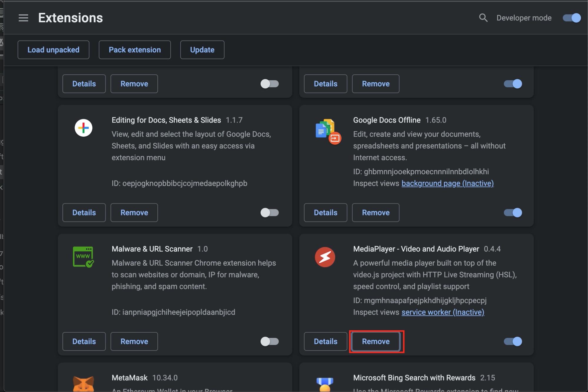Toggle the top-left partially visible extension on
This screenshot has width=588, height=392.
(269, 84)
